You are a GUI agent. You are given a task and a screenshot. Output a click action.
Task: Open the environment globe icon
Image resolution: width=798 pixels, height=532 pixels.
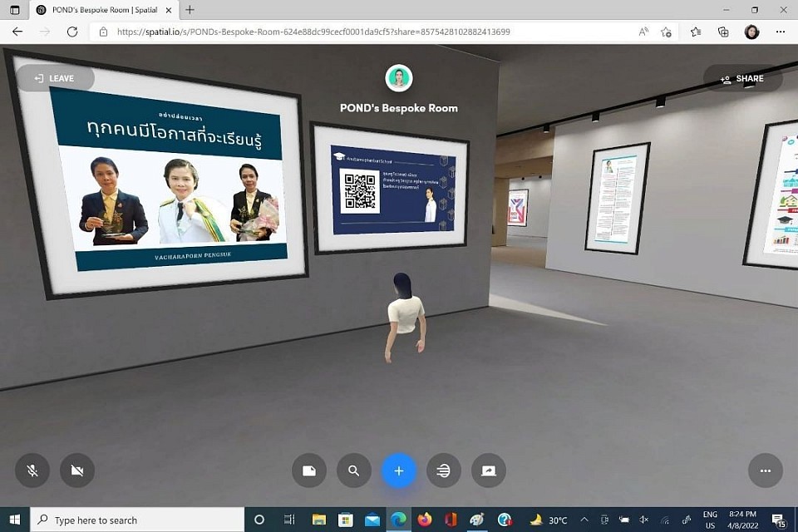pyautogui.click(x=444, y=470)
